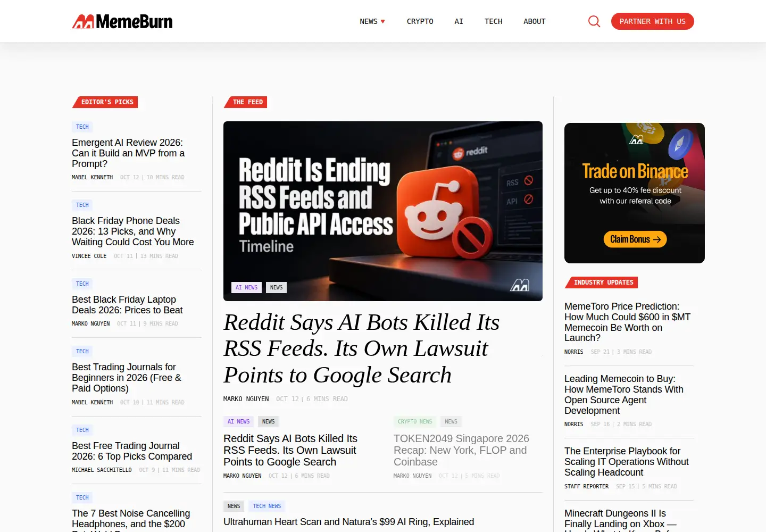This screenshot has width=766, height=532.
Task: Open Best Black Friday Laptop Deals article
Action: pos(127,305)
